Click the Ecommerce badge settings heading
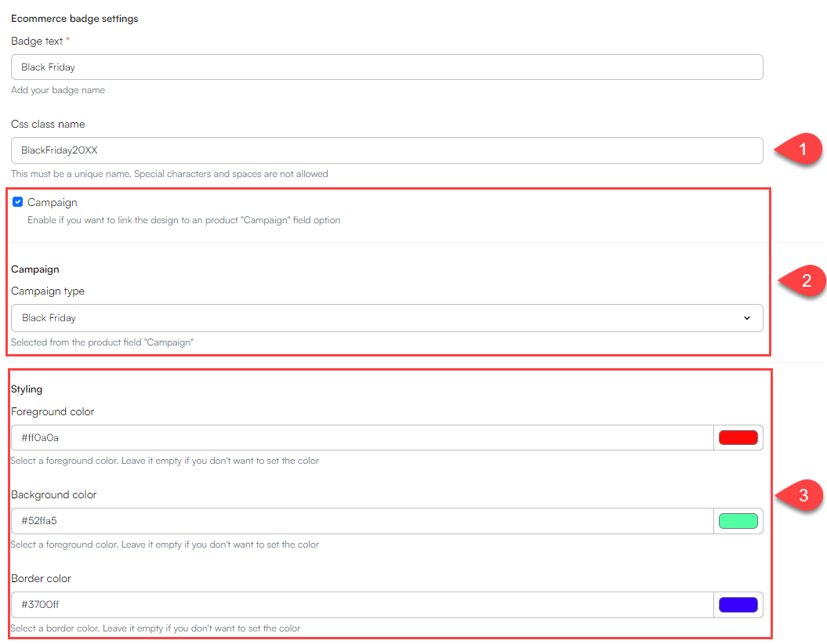Screen dimensions: 827x644 click(x=74, y=18)
